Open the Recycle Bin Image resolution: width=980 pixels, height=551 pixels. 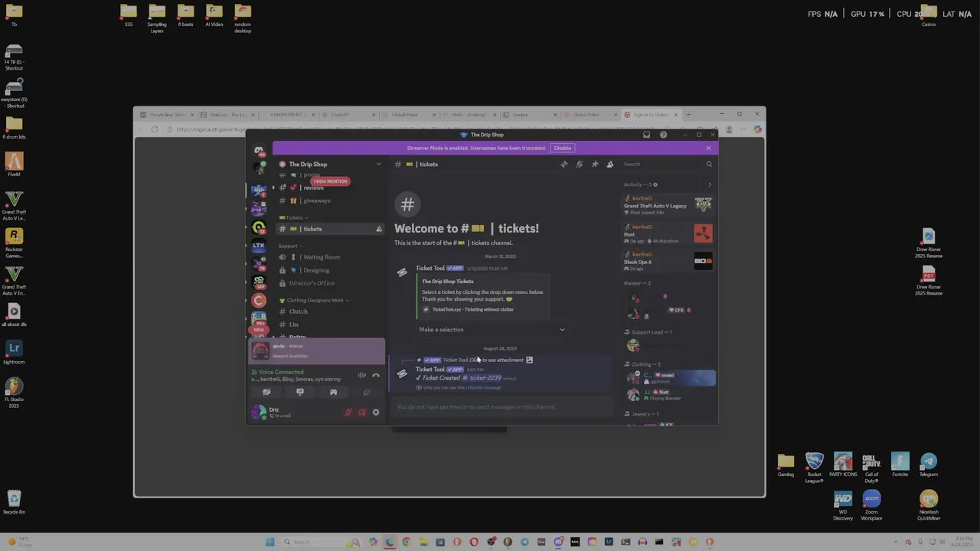point(14,503)
